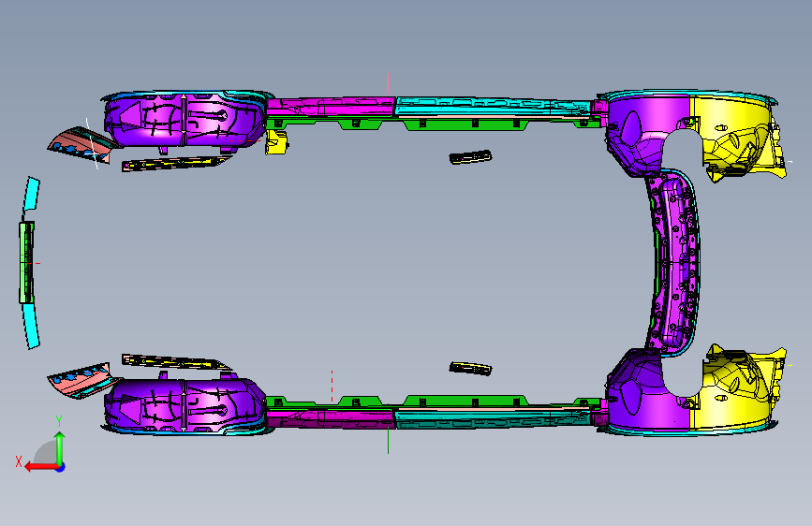Select the curved magenta crossmember on the right
This screenshot has width=812, height=526.
point(673,262)
